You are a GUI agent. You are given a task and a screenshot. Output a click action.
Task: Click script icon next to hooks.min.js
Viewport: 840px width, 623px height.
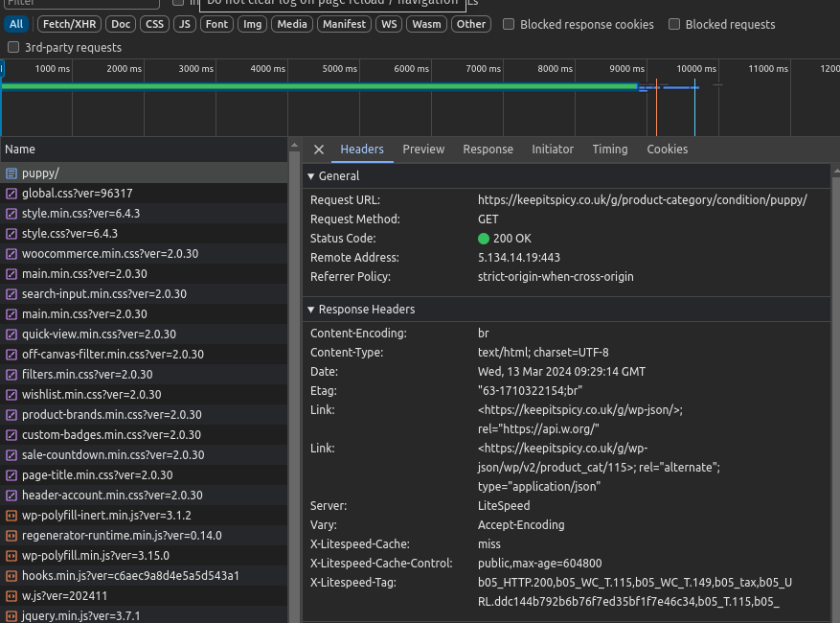click(11, 576)
